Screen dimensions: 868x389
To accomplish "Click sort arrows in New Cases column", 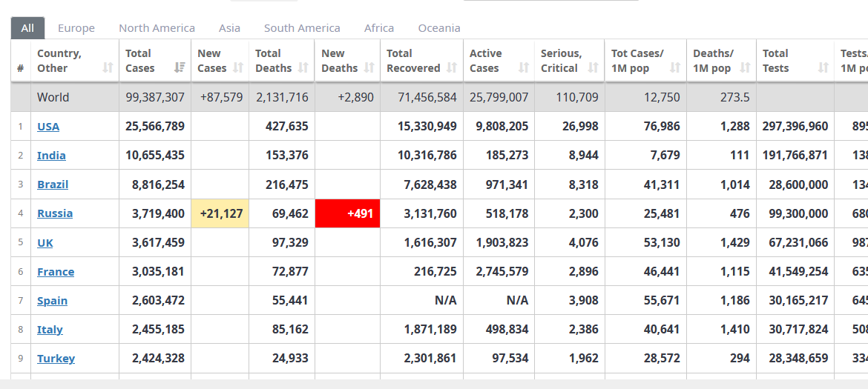I will tap(238, 68).
